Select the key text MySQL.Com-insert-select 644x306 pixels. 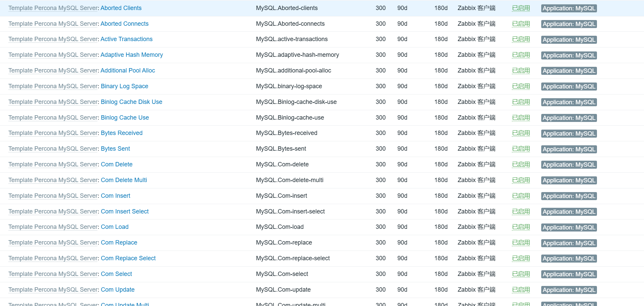tap(290, 211)
